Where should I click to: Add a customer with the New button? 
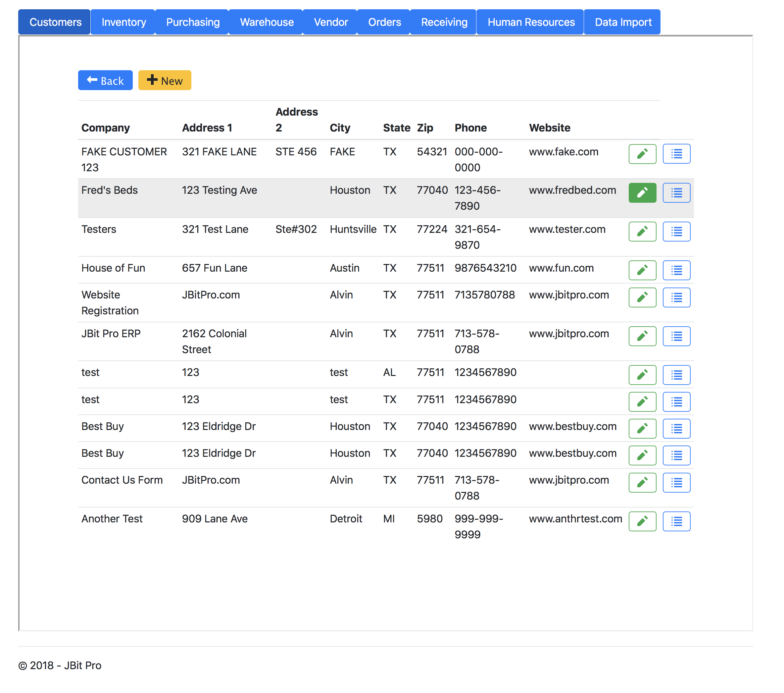point(165,80)
